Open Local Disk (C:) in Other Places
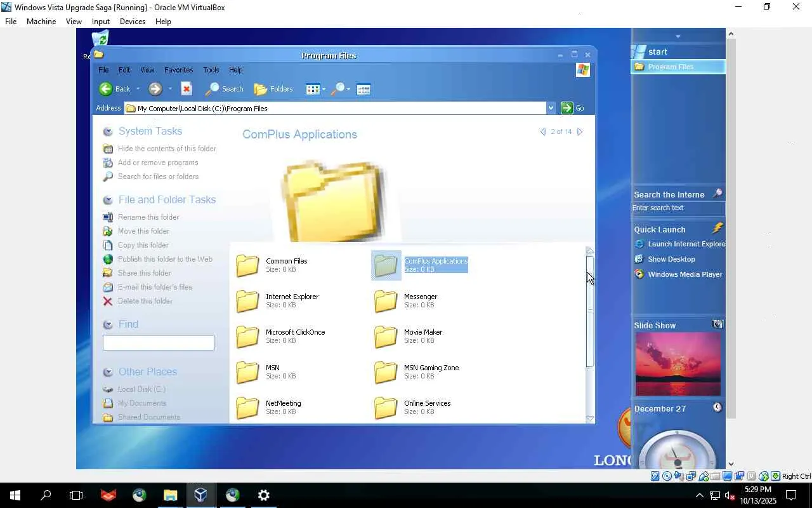Viewport: 812px width, 508px height. (x=141, y=389)
